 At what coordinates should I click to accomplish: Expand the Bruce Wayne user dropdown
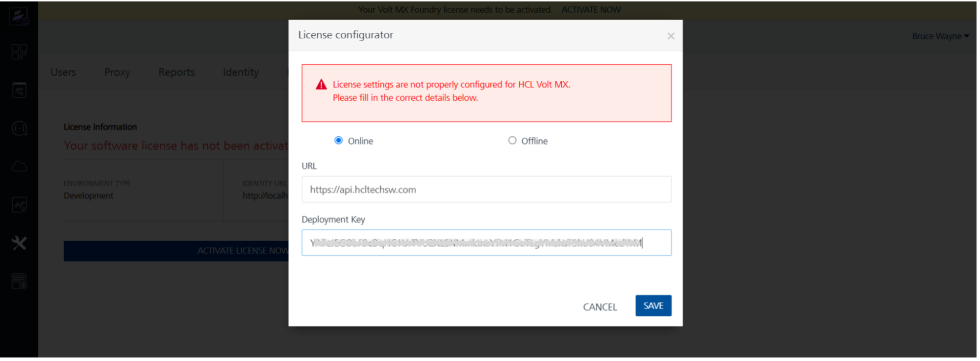pos(940,36)
